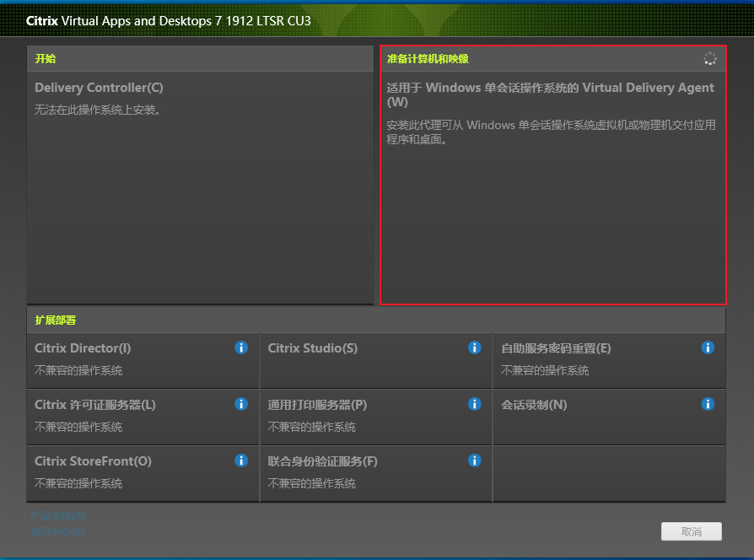The width and height of the screenshot is (754, 560).
Task: Click the loading spinner in 准备计算机和映像 header
Action: coord(709,58)
